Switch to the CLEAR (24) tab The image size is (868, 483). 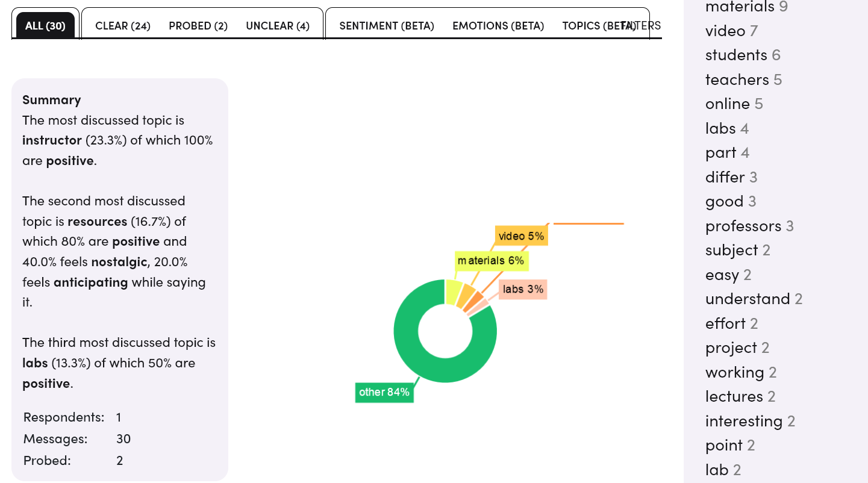(x=123, y=26)
